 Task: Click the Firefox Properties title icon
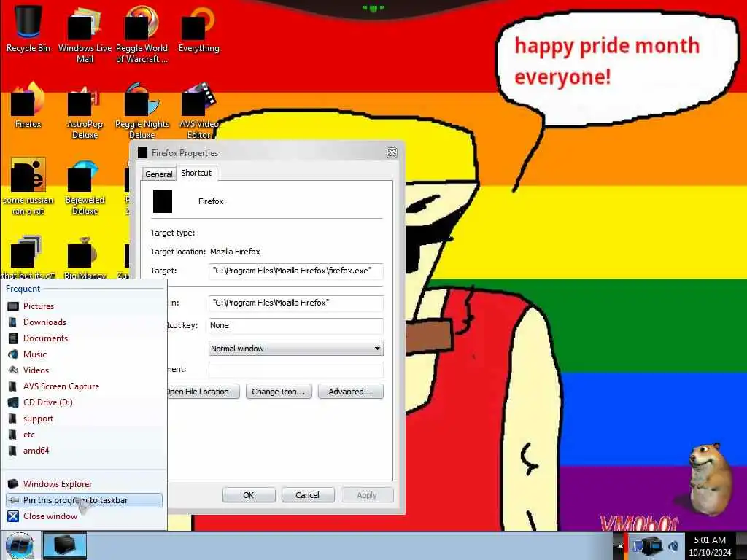click(142, 152)
